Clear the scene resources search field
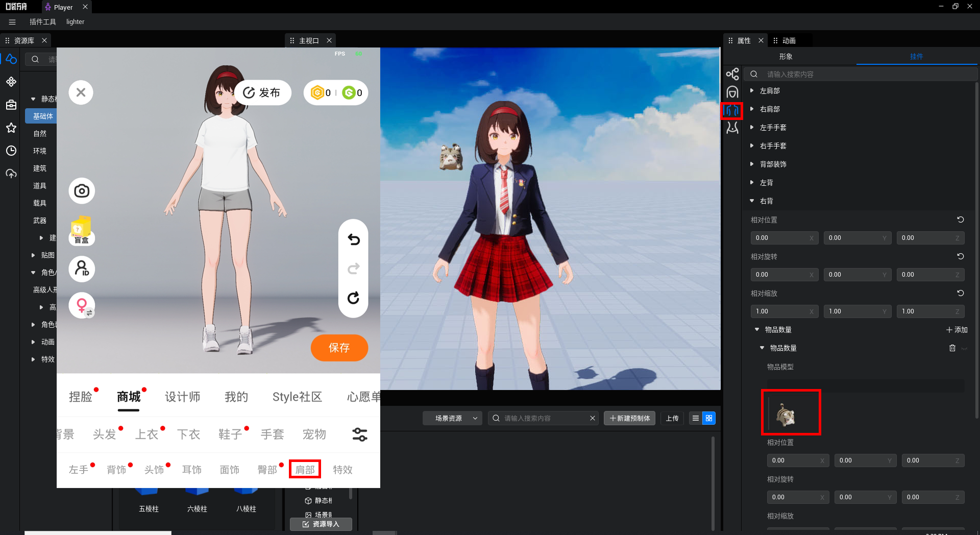 pos(592,418)
